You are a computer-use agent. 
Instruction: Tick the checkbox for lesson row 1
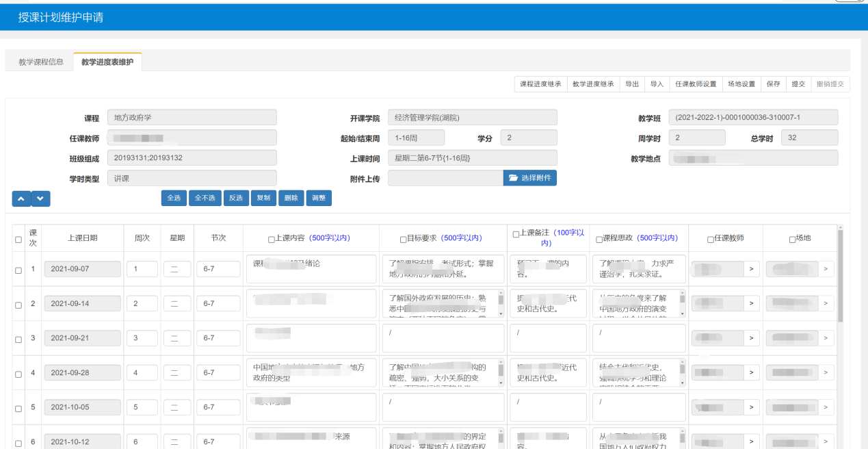(18, 270)
